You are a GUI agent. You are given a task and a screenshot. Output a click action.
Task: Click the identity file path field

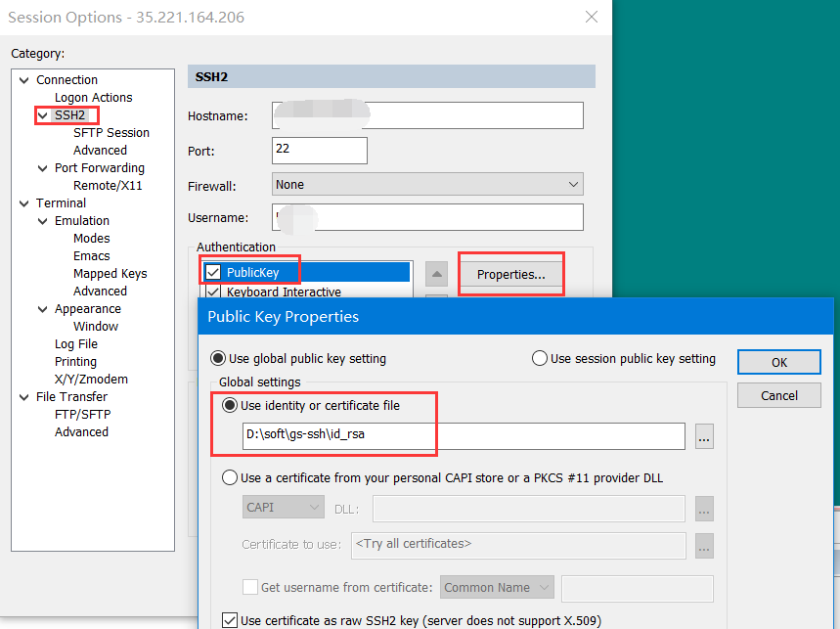463,435
